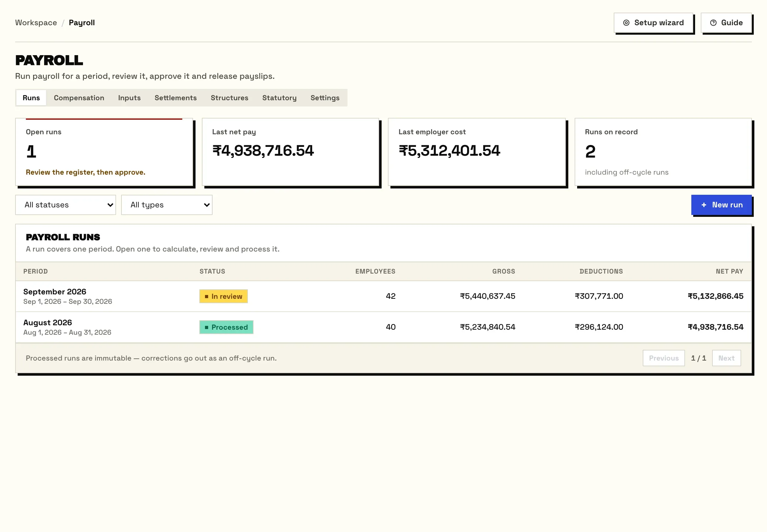Click the Runs on record card

coord(663,152)
